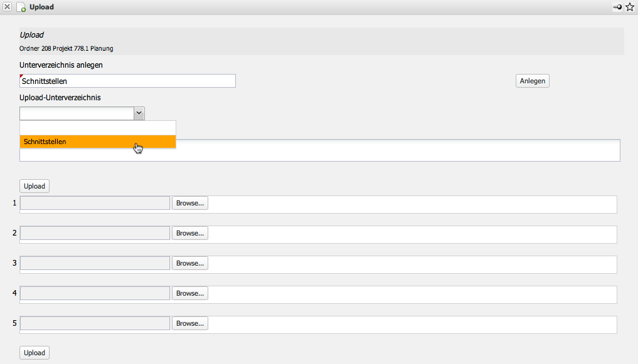Browse for file number 5
The width and height of the screenshot is (638, 364).
click(x=190, y=323)
